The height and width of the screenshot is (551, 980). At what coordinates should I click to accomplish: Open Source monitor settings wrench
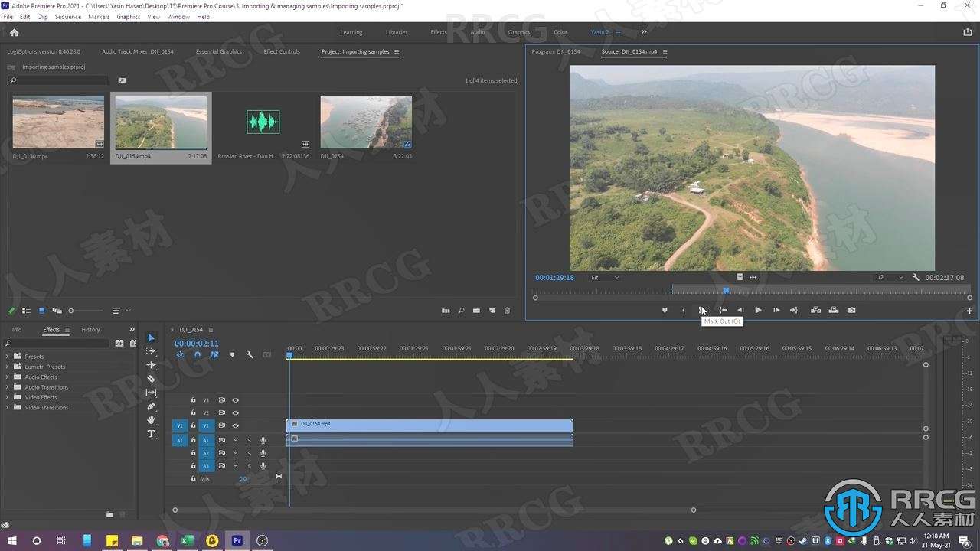point(916,277)
